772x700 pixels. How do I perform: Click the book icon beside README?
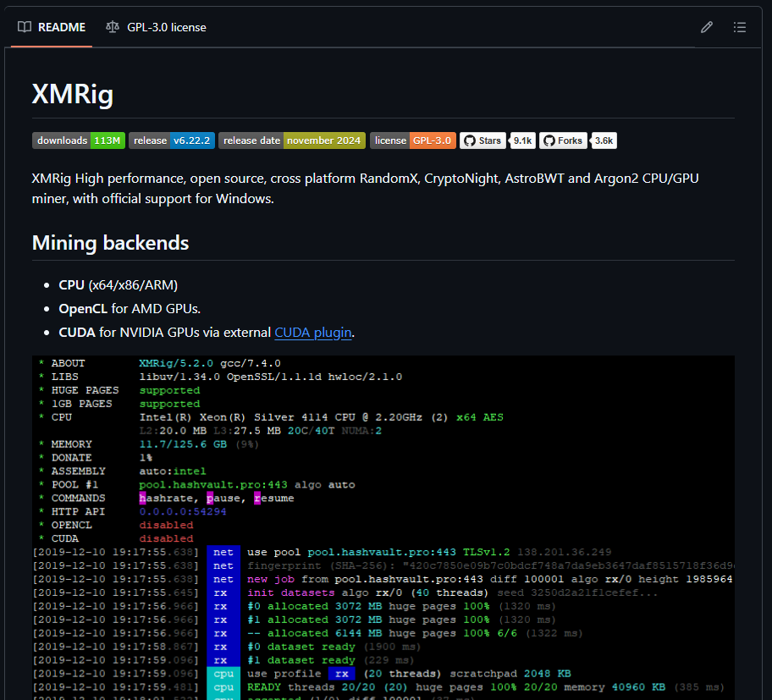[24, 27]
